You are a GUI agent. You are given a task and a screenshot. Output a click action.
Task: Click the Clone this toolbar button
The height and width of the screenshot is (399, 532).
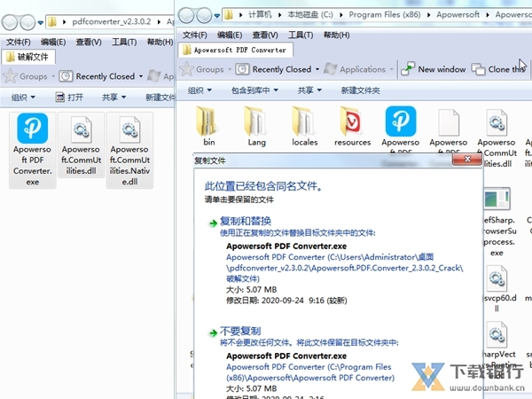coord(498,69)
